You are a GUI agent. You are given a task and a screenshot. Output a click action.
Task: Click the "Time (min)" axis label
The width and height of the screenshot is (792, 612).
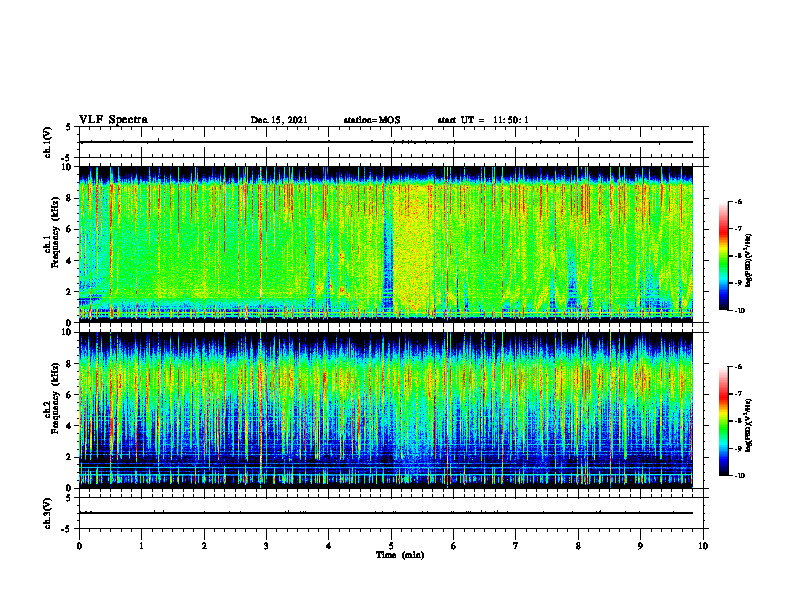(400, 555)
